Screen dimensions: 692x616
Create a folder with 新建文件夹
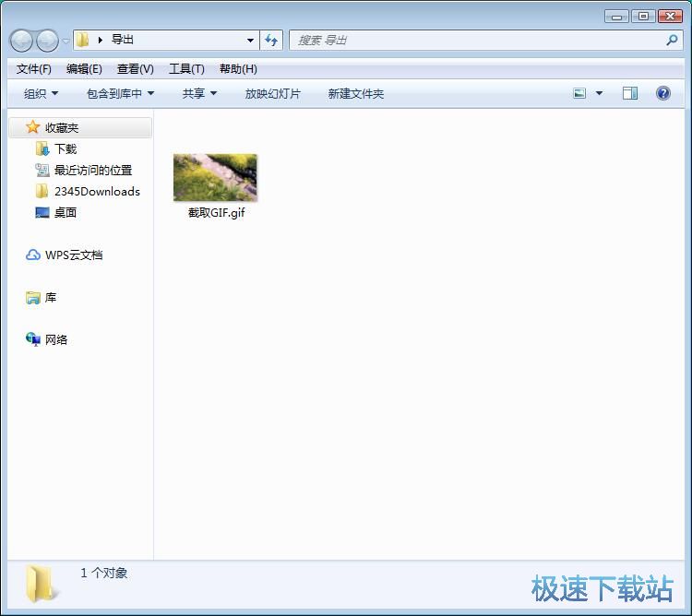[x=356, y=93]
